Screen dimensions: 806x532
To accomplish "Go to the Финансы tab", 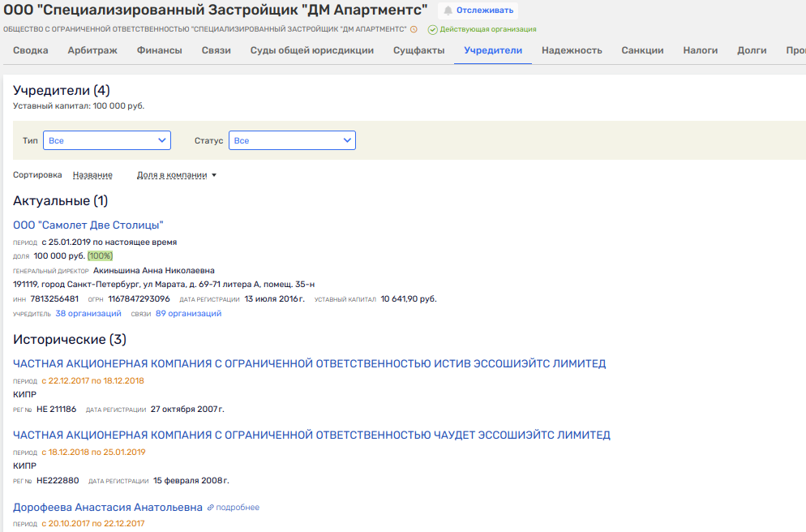I will tap(160, 50).
